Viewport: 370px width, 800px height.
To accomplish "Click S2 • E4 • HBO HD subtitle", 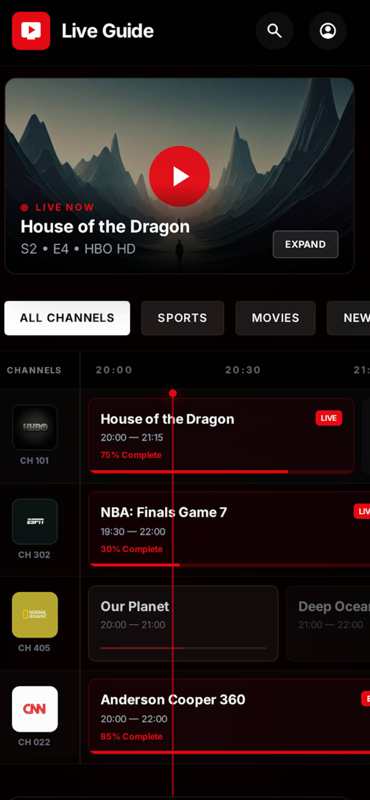I will [78, 249].
